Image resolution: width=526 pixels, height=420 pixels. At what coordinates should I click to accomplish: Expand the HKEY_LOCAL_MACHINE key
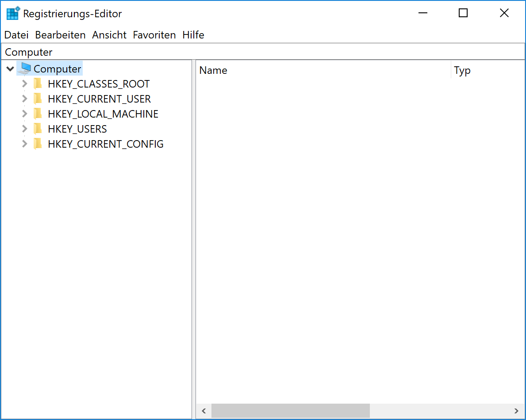[25, 114]
